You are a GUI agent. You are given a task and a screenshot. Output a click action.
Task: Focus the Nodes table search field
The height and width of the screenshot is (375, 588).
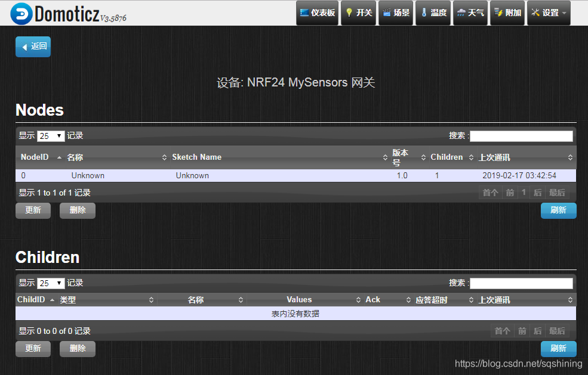521,135
